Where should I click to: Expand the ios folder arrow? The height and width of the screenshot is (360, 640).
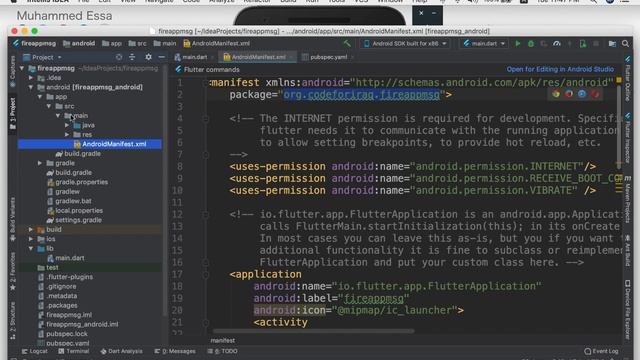pyautogui.click(x=31, y=239)
